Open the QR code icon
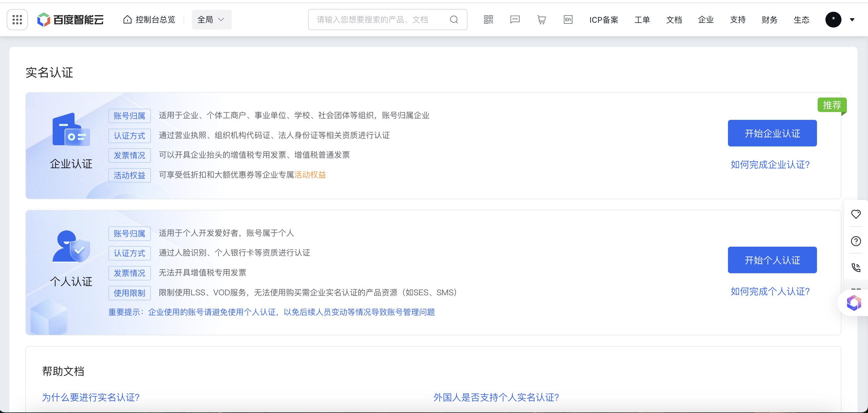The height and width of the screenshot is (413, 868). point(488,20)
